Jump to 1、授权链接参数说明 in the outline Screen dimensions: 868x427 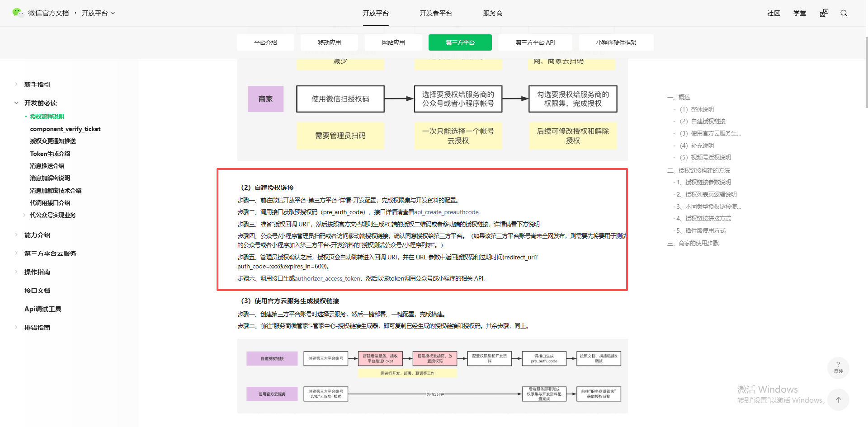pos(703,182)
